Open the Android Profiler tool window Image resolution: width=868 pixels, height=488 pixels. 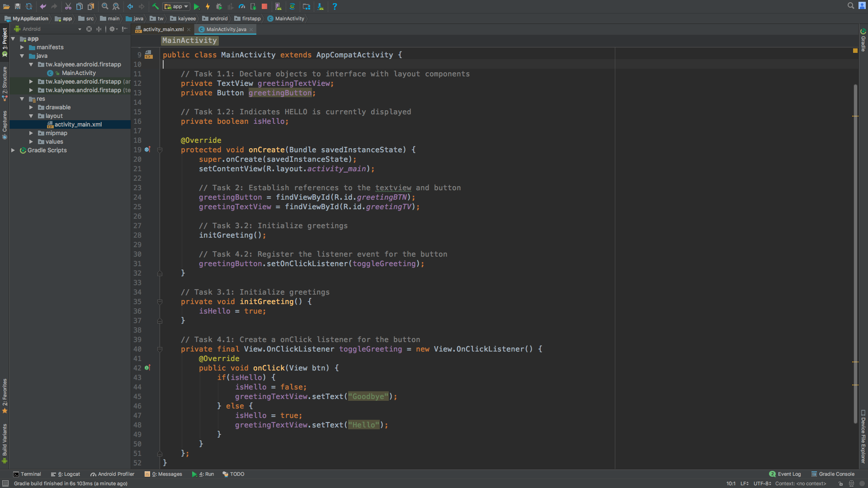[113, 474]
